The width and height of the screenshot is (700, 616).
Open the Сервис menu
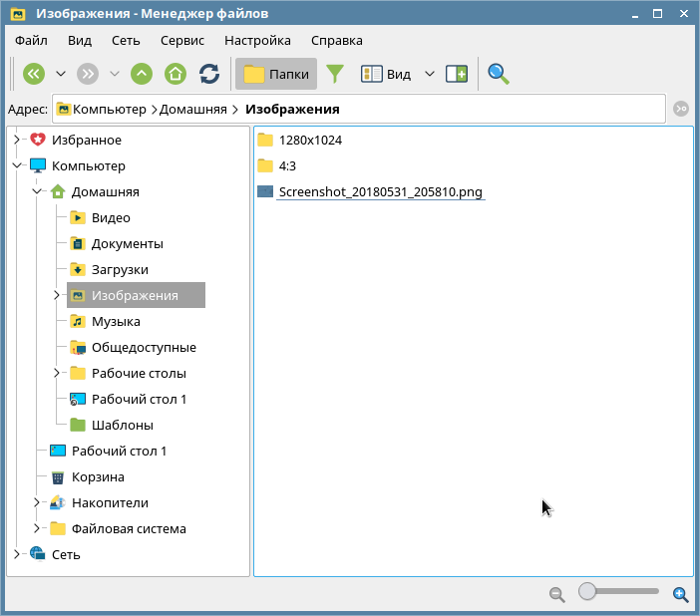(x=182, y=41)
